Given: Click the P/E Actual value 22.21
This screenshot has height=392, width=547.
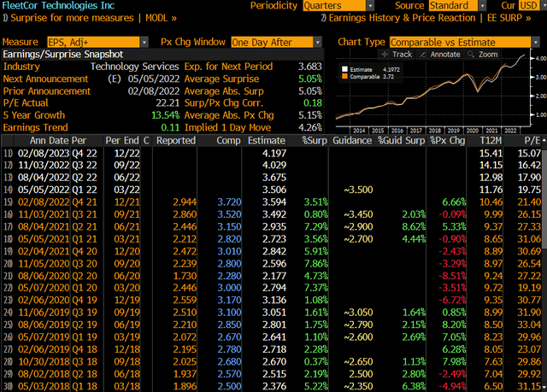Looking at the screenshot, I should 168,103.
